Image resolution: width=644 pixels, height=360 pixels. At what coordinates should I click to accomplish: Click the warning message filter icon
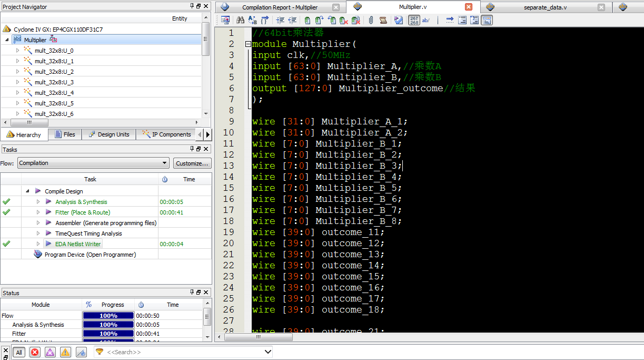[65, 352]
